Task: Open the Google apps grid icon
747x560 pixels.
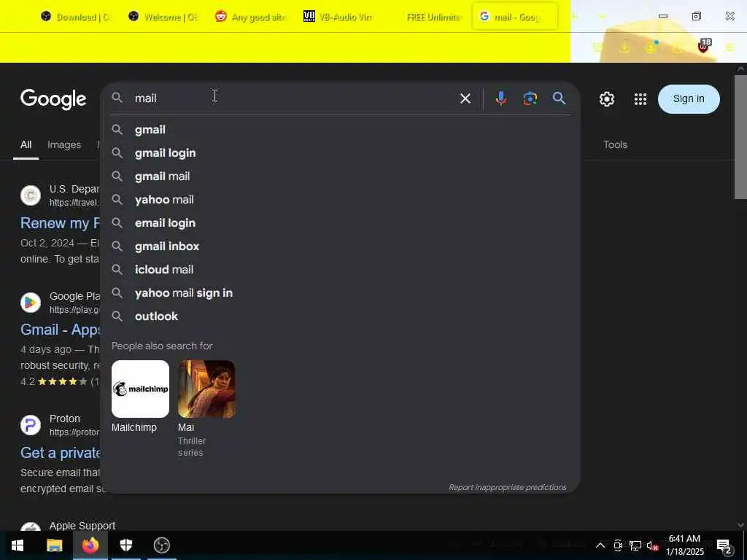Action: (x=640, y=99)
